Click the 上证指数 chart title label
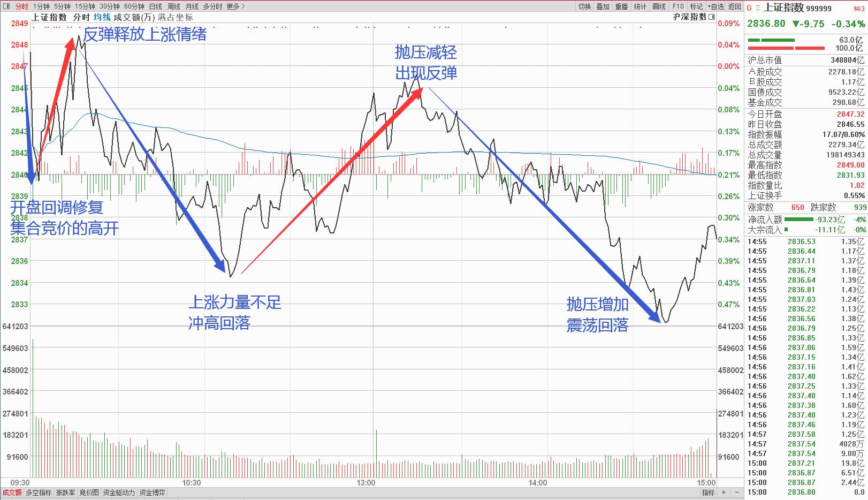The height and width of the screenshot is (500, 868). pyautogui.click(x=49, y=17)
